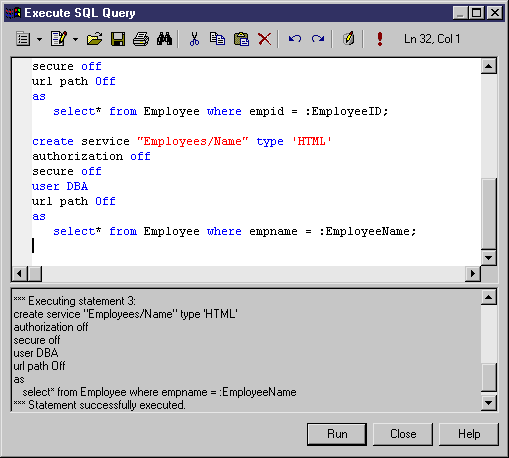The image size is (509, 458).
Task: Save the query with the floppy disk icon
Action: (118, 39)
